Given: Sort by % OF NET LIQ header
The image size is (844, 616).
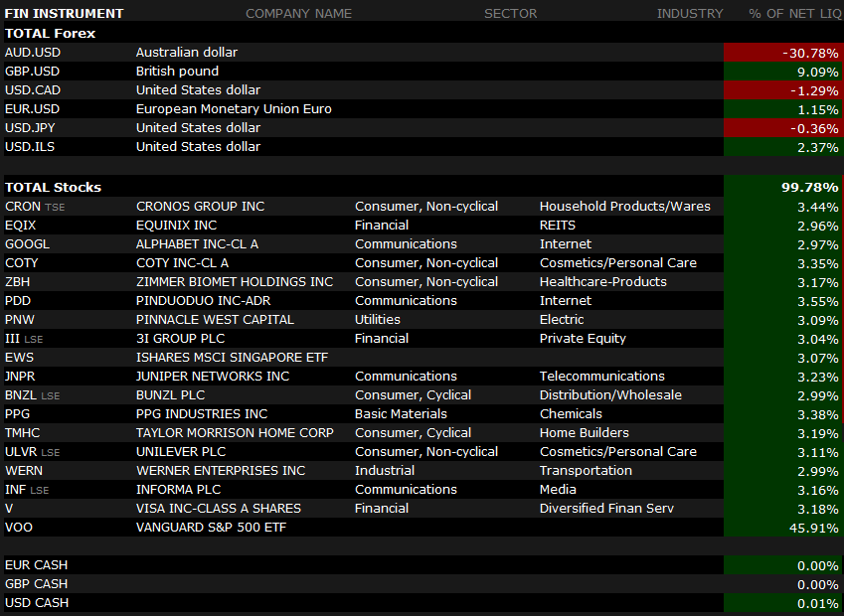Looking at the screenshot, I should (x=795, y=14).
